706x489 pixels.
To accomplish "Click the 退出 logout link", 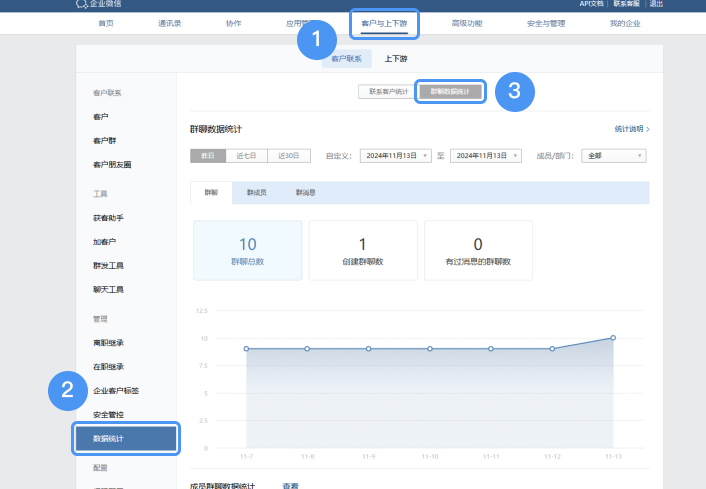I will [x=684, y=4].
